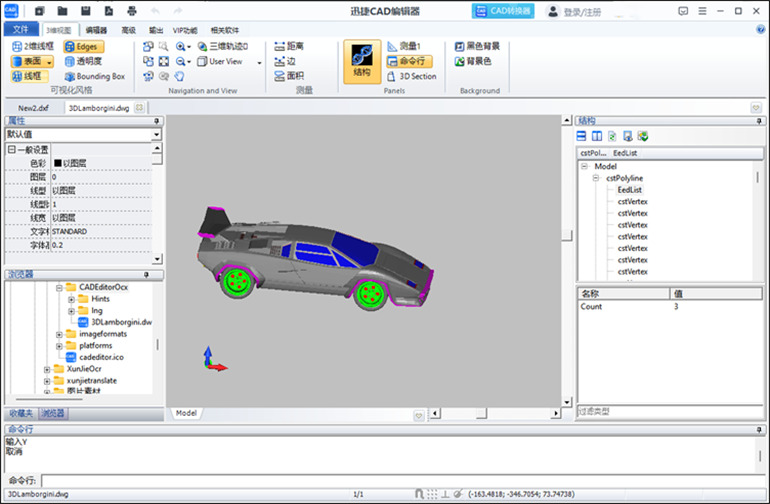Screen dimensions: 770x504
Task: Click the 色彩 black color swatch
Action: [58, 163]
